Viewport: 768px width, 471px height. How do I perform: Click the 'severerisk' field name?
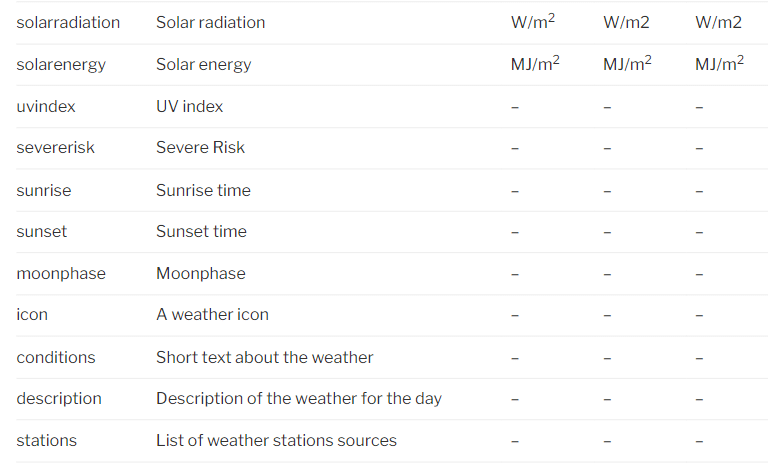(56, 148)
